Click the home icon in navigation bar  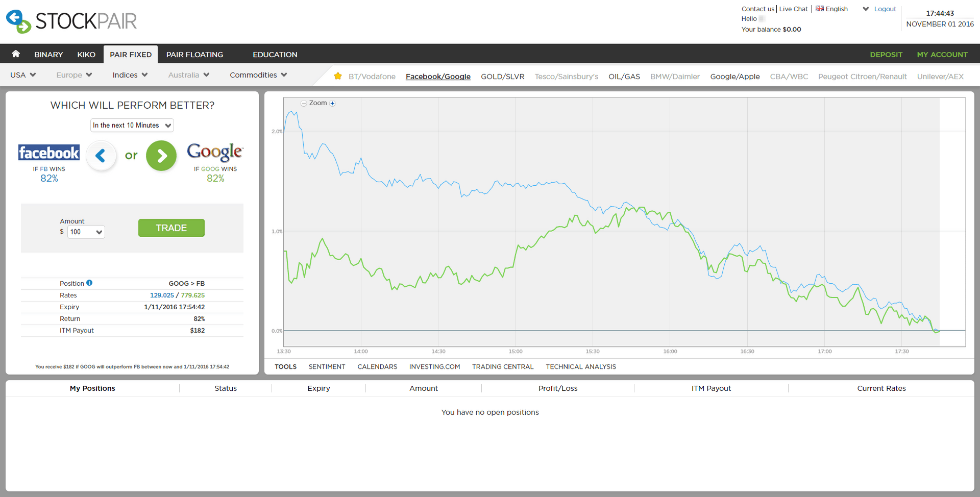tap(16, 54)
